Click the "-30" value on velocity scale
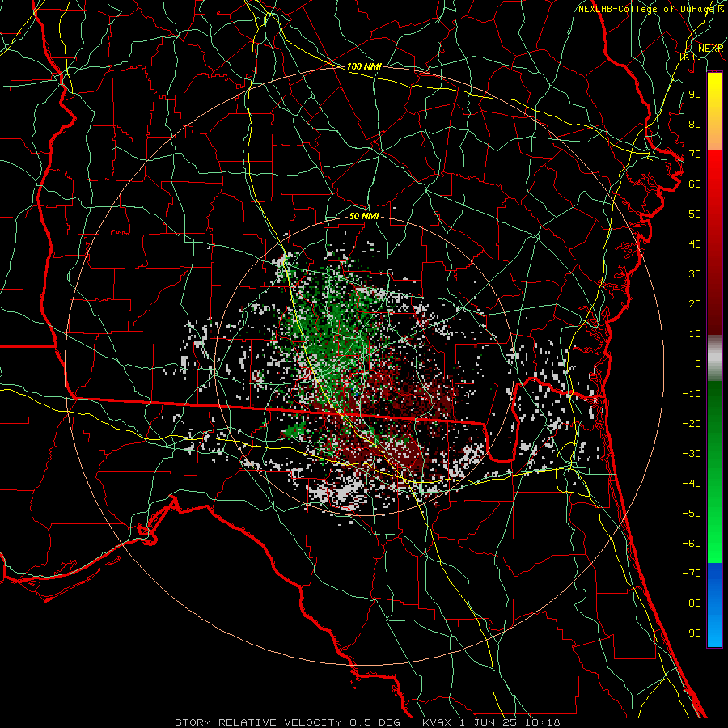 click(692, 454)
